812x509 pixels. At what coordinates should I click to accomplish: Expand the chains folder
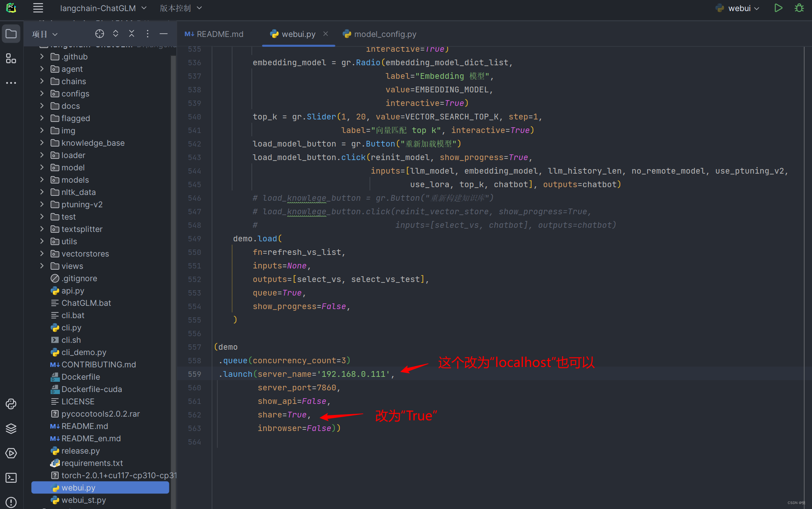(x=42, y=81)
